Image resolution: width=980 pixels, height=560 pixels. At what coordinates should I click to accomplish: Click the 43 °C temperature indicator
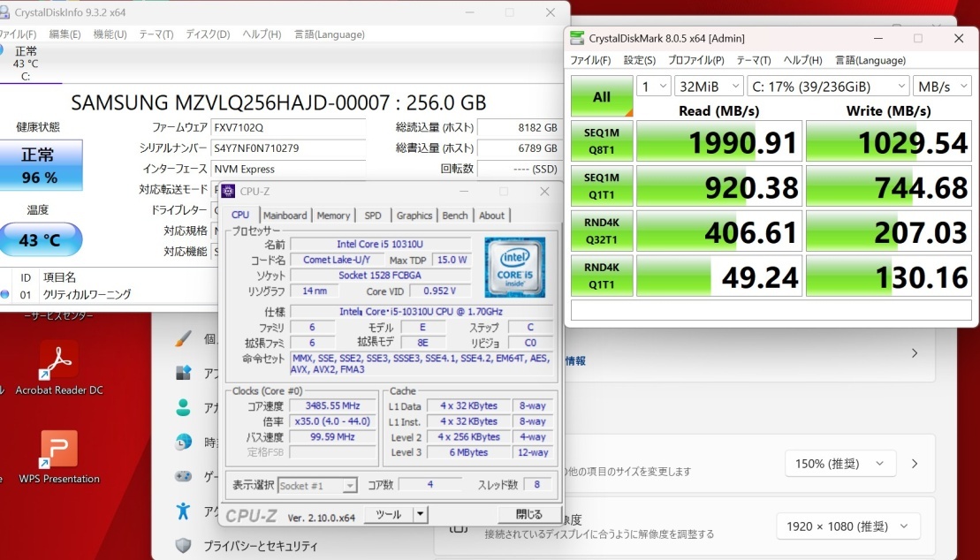[41, 239]
